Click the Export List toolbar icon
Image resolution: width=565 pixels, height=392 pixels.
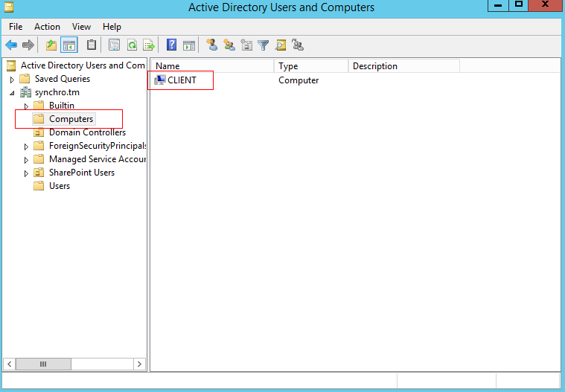[x=149, y=45]
